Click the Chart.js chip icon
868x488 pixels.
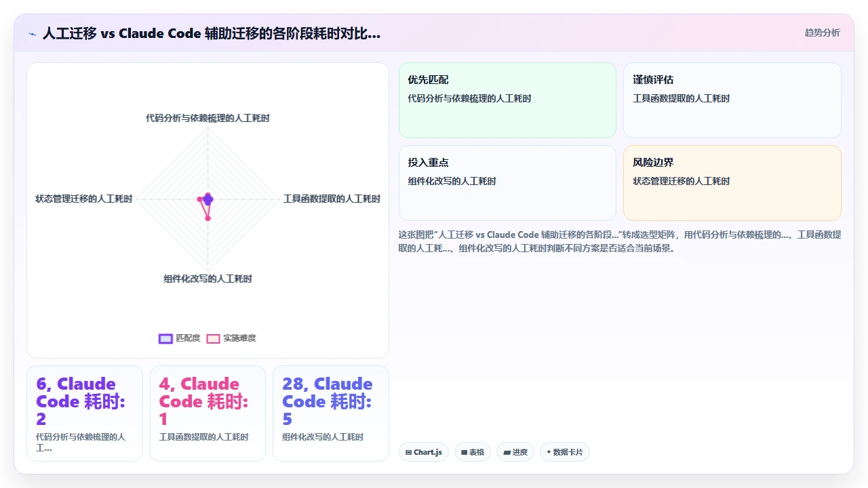click(408, 452)
